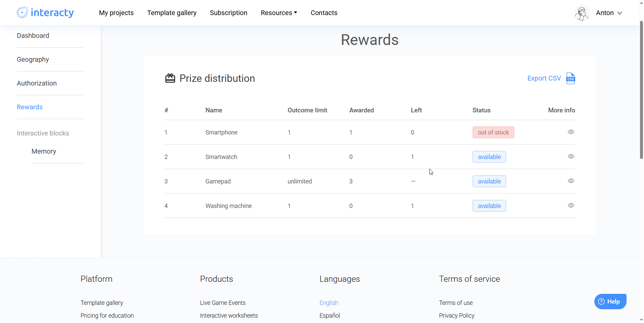The height and width of the screenshot is (323, 644).
Task: Go to the Subscription page
Action: pos(228,13)
